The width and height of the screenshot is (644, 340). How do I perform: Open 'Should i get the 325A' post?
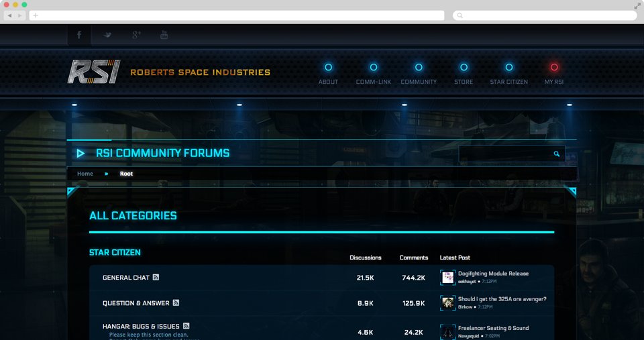tap(502, 299)
